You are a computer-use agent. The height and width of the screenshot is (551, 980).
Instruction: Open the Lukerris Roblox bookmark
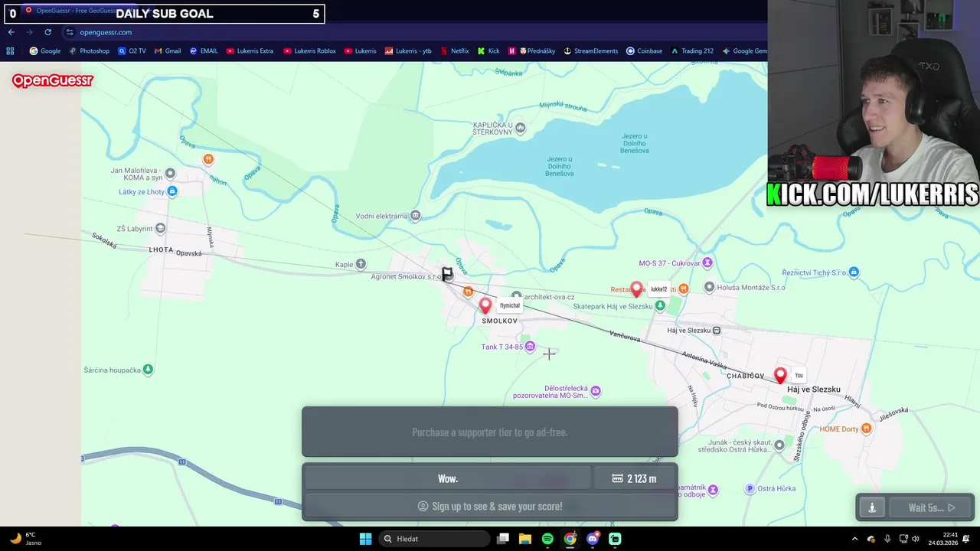pos(309,51)
